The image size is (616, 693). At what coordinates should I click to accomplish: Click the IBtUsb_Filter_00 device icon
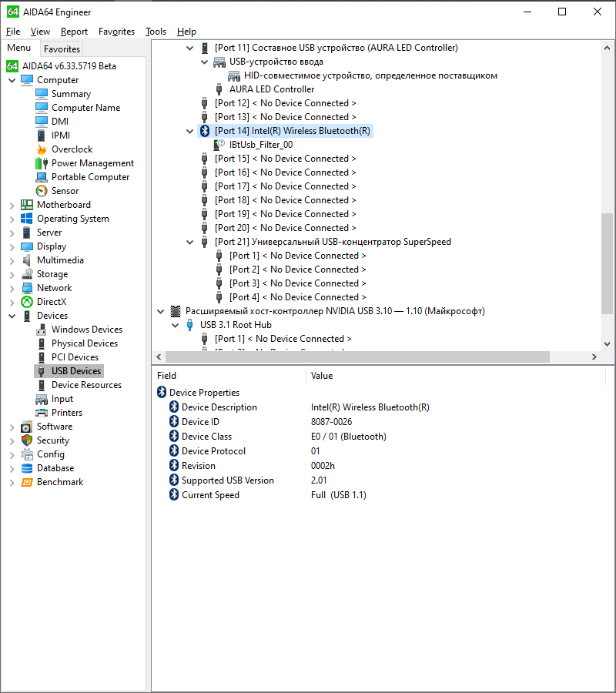[219, 145]
